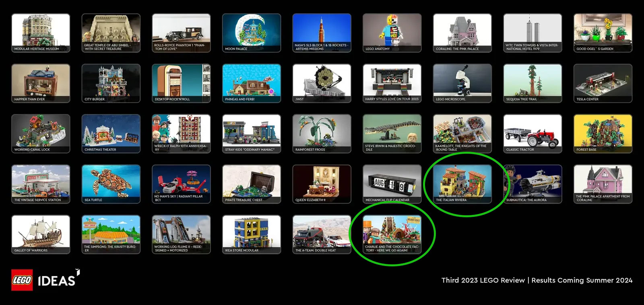The width and height of the screenshot is (644, 305).
Task: Select the Moon Palace project card
Action: tap(252, 33)
